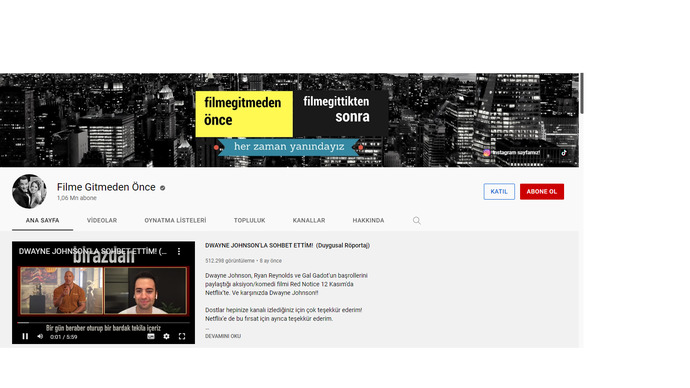Click the black filmegittikten sonra banner box
Image resolution: width=690 pixels, height=388 pixels.
pyautogui.click(x=341, y=114)
